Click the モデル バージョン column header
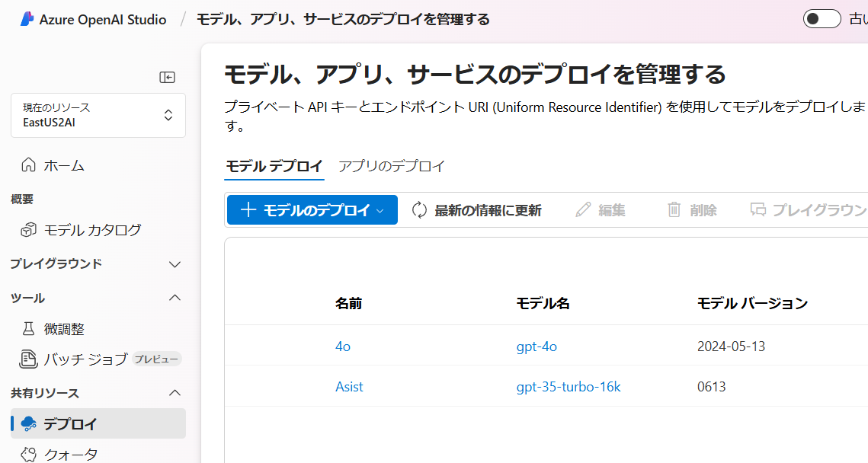Viewport: 868px width, 463px height. (752, 303)
